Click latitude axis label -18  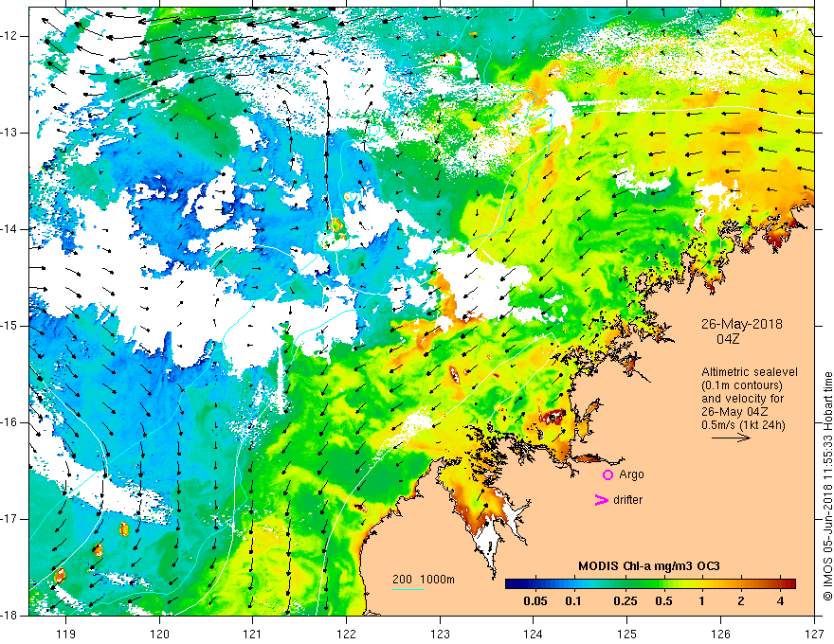click(9, 616)
